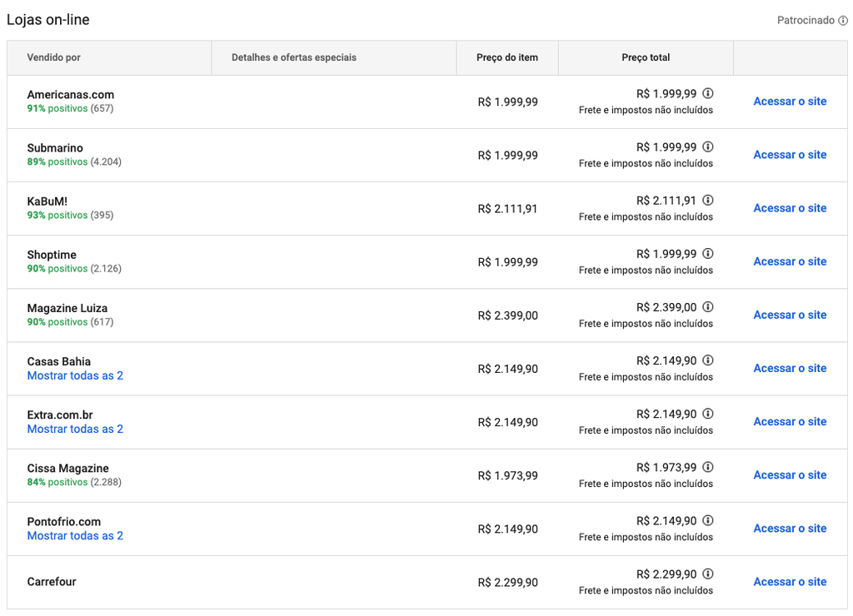Open price info icon for Americanas.com

[708, 93]
